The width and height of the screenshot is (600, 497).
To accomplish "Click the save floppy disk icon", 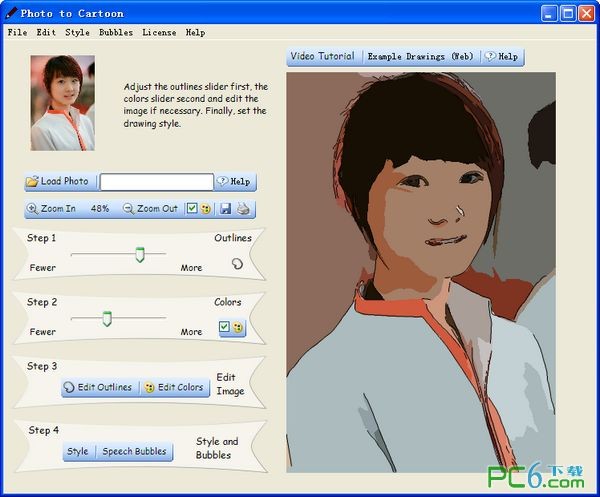I will pyautogui.click(x=225, y=209).
